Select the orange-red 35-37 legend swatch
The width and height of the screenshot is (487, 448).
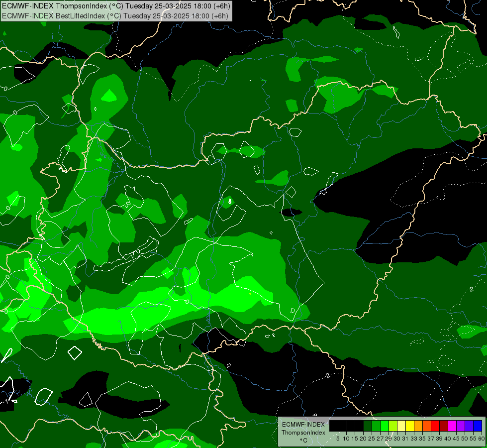pos(427,426)
